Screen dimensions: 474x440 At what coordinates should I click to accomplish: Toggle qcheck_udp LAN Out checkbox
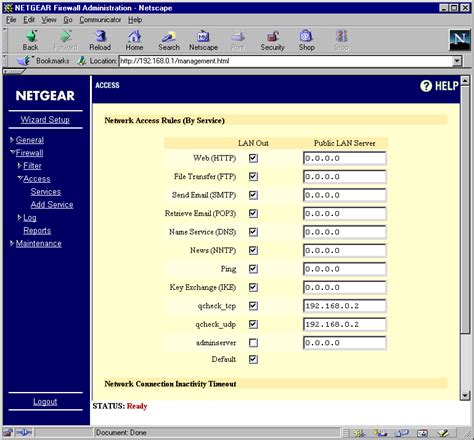point(253,324)
